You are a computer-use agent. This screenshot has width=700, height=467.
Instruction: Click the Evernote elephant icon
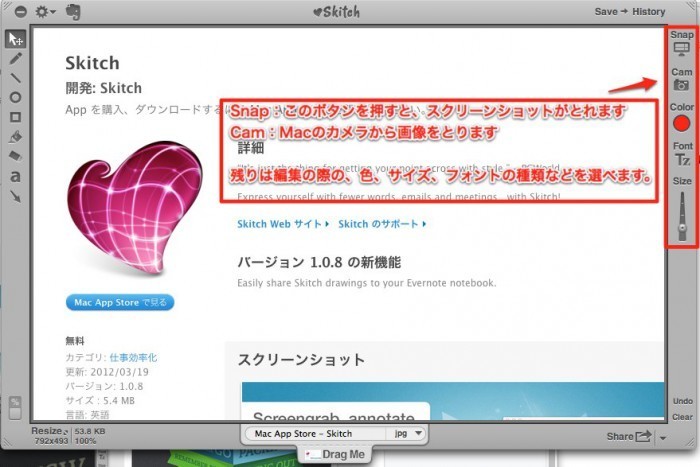(x=73, y=12)
